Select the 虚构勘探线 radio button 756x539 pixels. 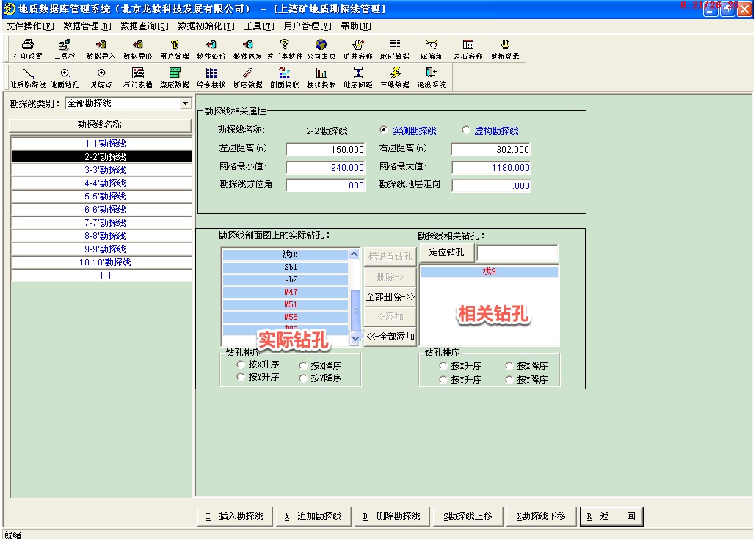pyautogui.click(x=466, y=131)
